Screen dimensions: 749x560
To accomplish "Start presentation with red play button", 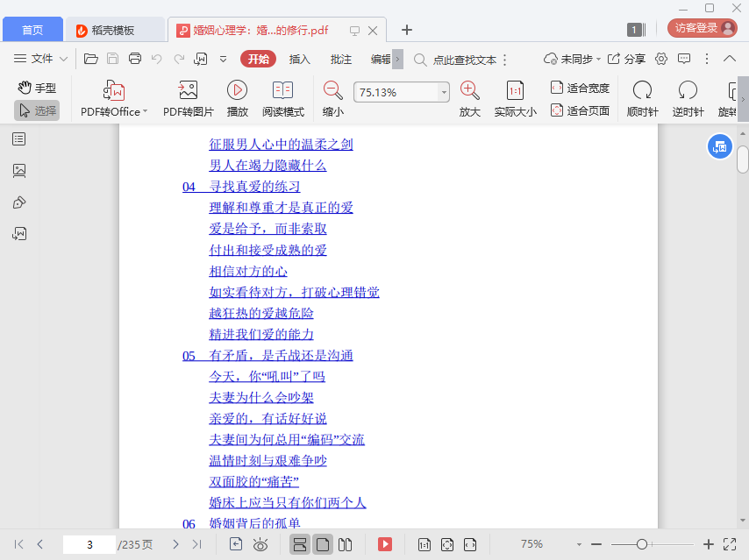I will pyautogui.click(x=385, y=544).
